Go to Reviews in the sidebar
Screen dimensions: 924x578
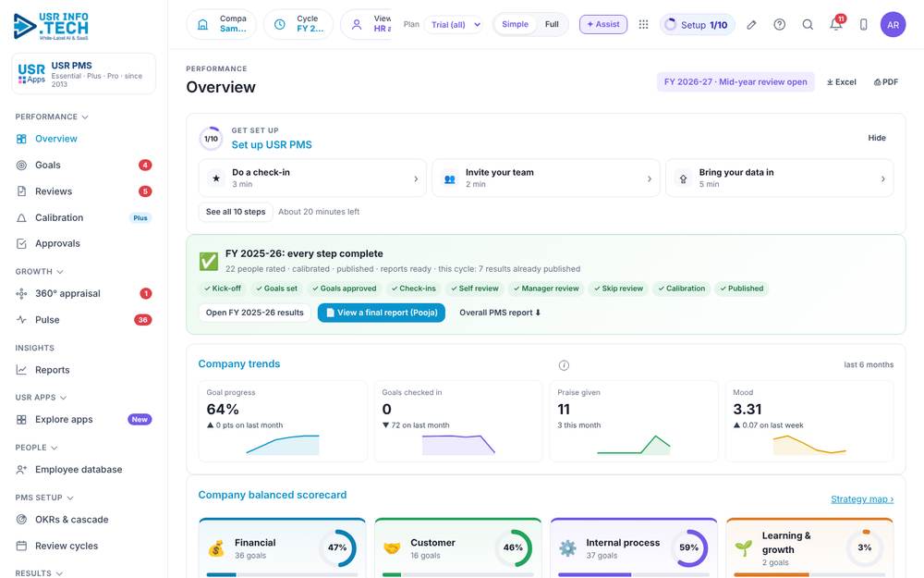point(84,191)
